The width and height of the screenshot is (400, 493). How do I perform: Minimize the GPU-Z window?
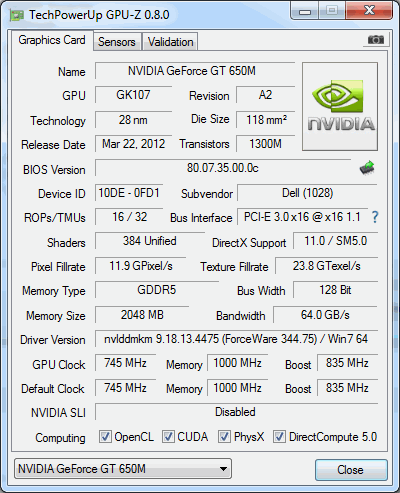pyautogui.click(x=305, y=11)
